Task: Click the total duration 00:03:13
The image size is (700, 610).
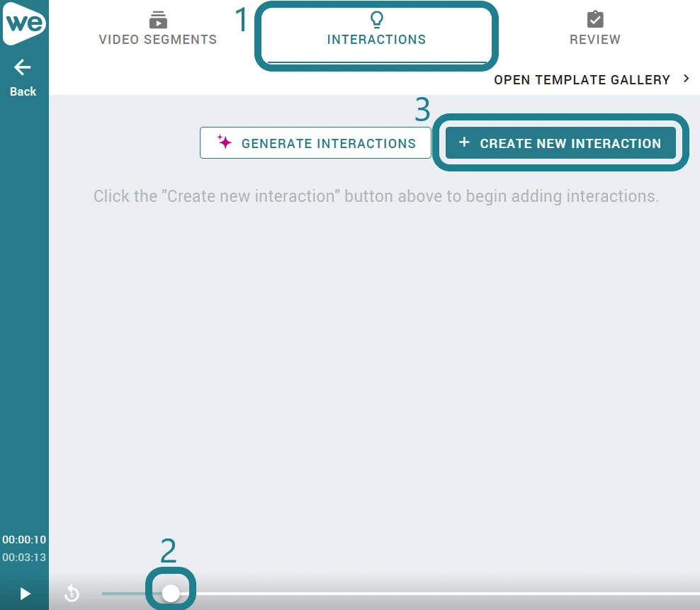Action: click(24, 558)
